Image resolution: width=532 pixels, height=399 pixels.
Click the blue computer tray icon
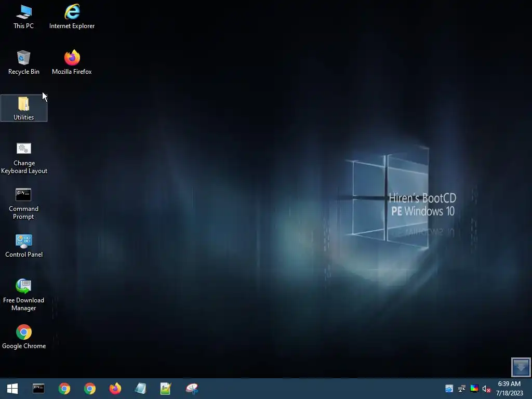tap(449, 389)
